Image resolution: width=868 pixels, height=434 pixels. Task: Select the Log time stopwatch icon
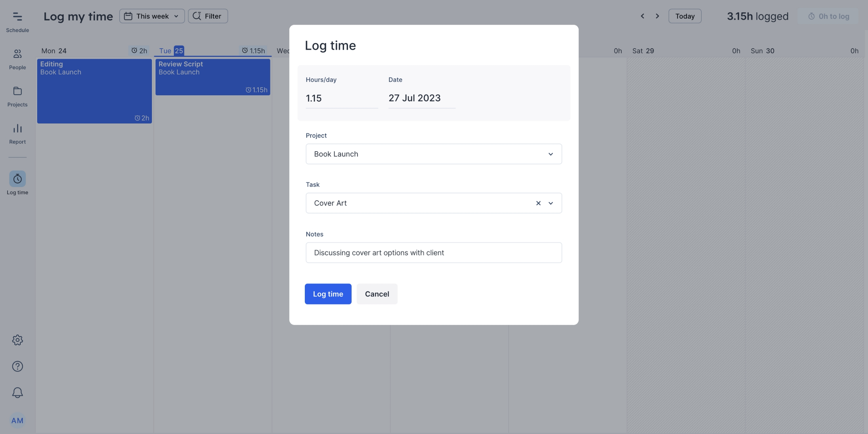[17, 179]
